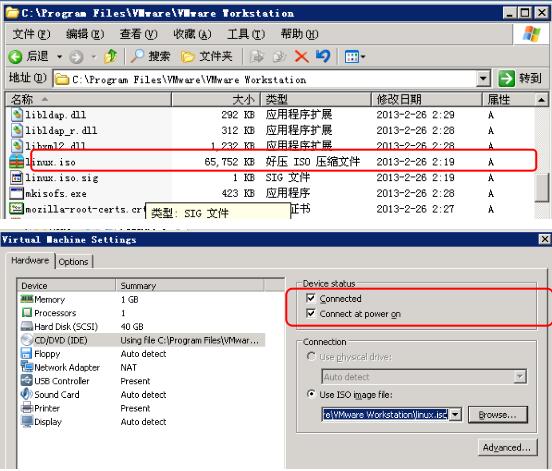Toggle the Folders (文件夹) pane button
Viewport: 552px width, 471px height.
pyautogui.click(x=207, y=56)
